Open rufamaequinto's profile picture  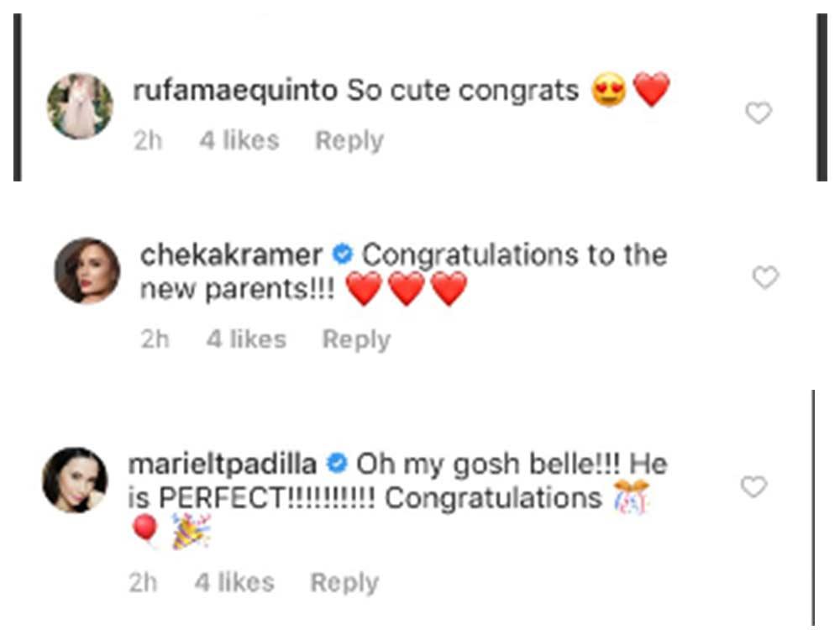pyautogui.click(x=80, y=106)
